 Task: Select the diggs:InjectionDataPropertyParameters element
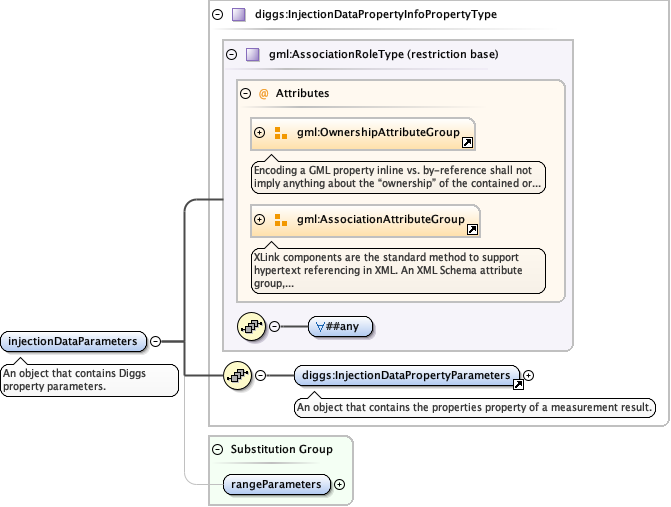[407, 375]
